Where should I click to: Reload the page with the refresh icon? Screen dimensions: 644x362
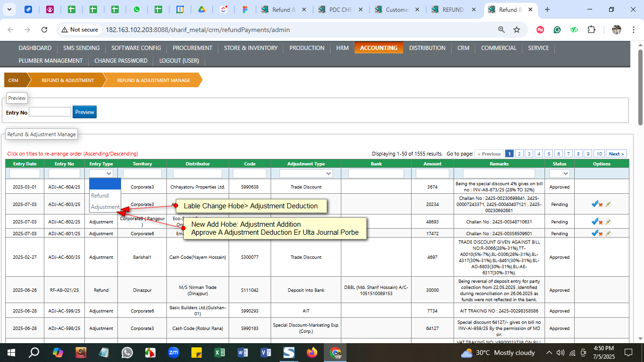[x=44, y=30]
